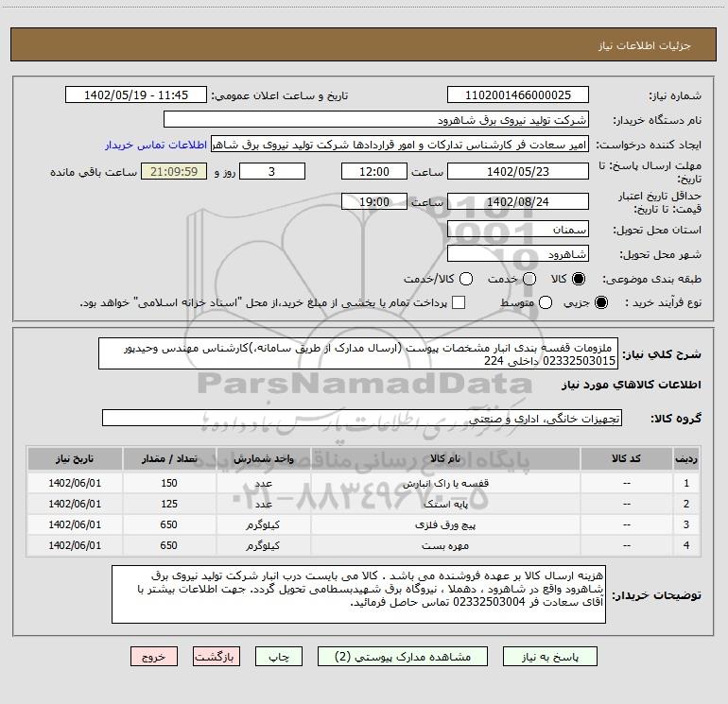Click the واحد شمارش column header
This screenshot has height=704, width=728.
click(263, 458)
